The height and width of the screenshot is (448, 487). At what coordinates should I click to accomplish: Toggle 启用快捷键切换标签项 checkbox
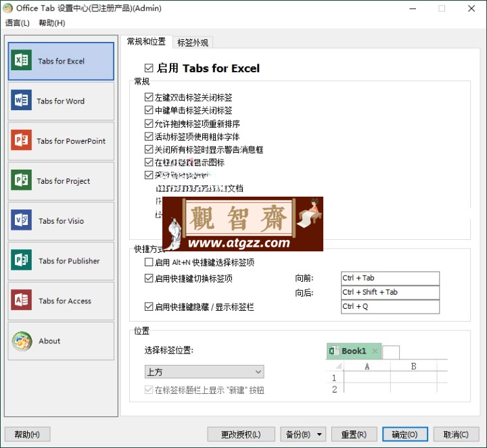click(149, 278)
